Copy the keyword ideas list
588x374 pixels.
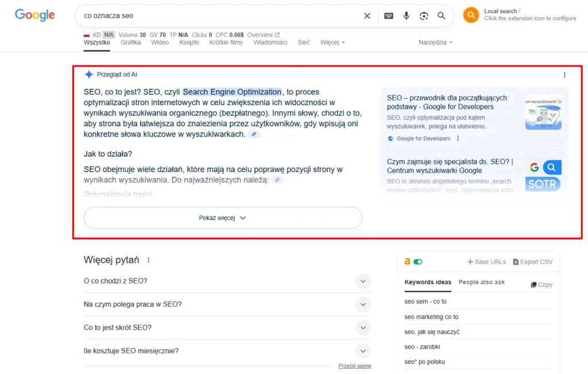click(x=541, y=285)
